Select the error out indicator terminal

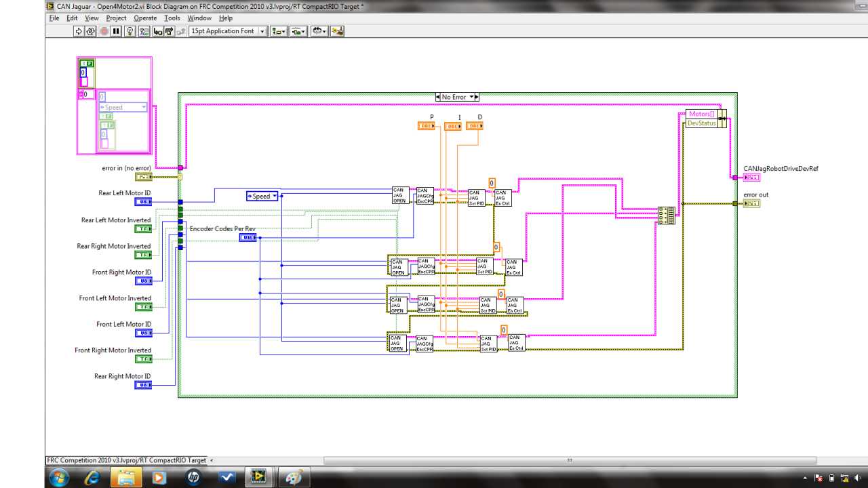751,203
